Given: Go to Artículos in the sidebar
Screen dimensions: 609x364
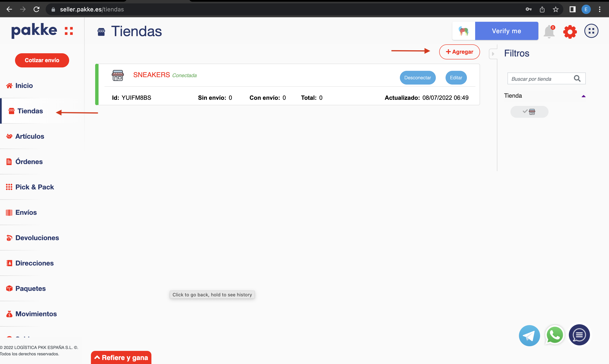Looking at the screenshot, I should coord(29,136).
